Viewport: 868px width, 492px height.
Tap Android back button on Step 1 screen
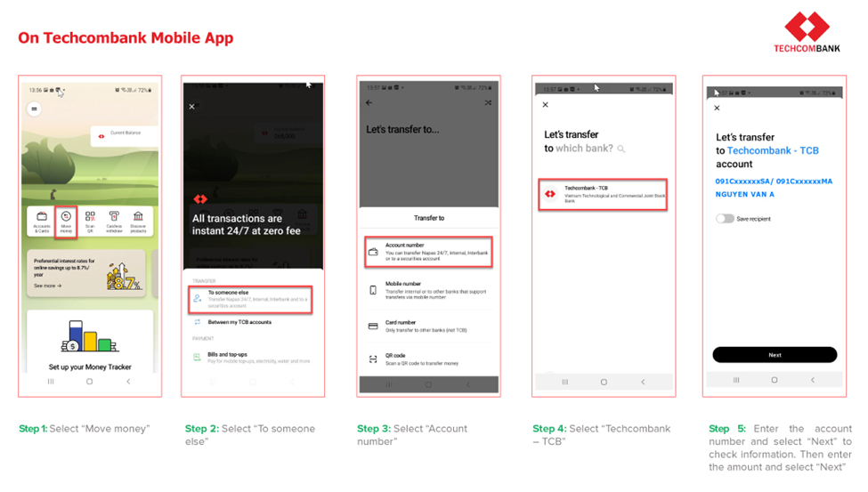pyautogui.click(x=128, y=382)
